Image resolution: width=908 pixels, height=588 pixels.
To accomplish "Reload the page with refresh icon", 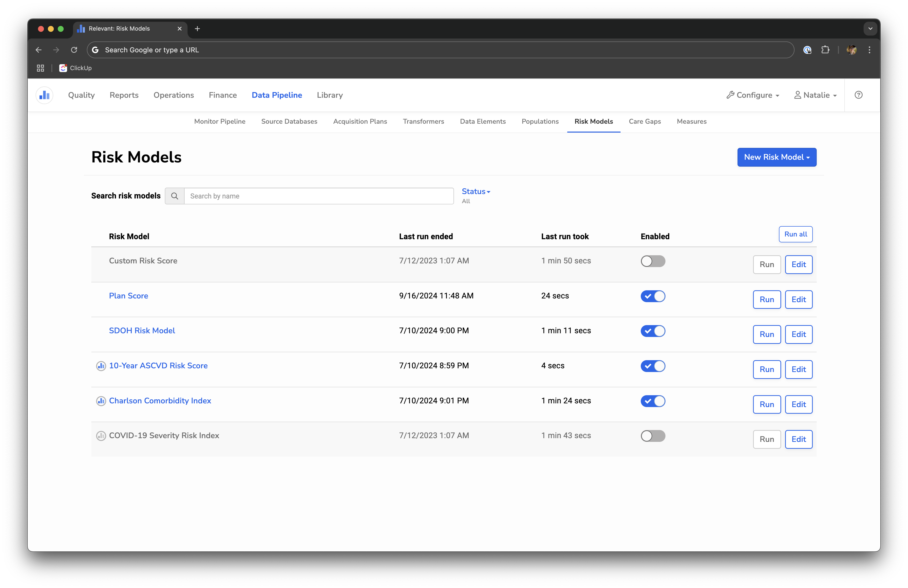I will [x=74, y=50].
